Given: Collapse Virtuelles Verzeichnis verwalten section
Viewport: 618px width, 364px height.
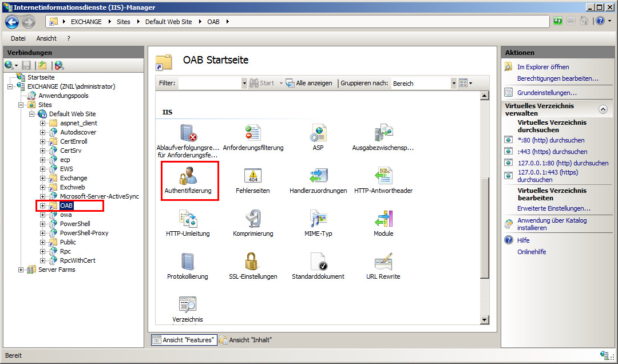Looking at the screenshot, I should tap(603, 109).
